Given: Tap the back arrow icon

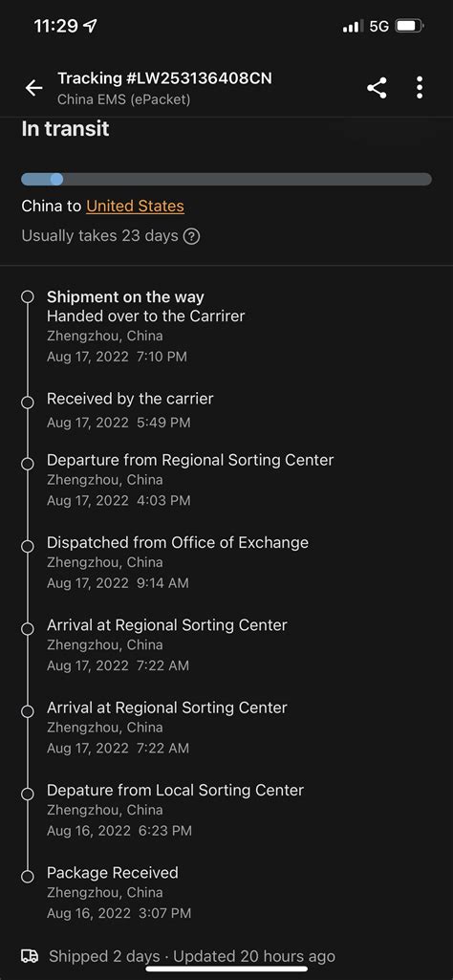Looking at the screenshot, I should click(33, 88).
